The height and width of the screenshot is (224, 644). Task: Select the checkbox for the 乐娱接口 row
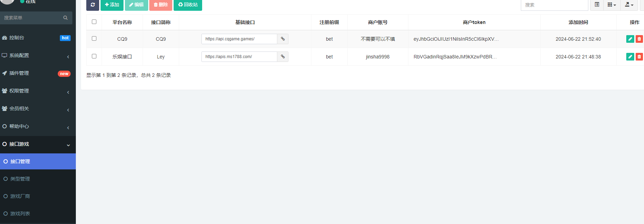point(94,56)
